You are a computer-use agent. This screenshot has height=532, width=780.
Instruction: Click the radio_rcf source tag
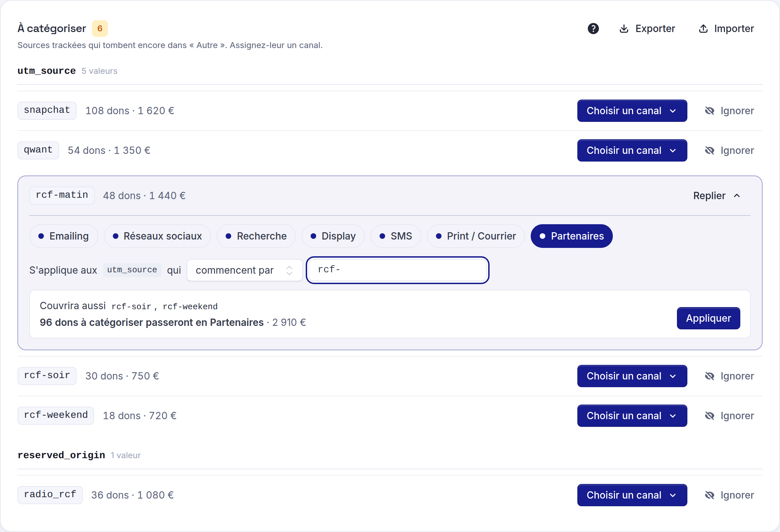(50, 495)
